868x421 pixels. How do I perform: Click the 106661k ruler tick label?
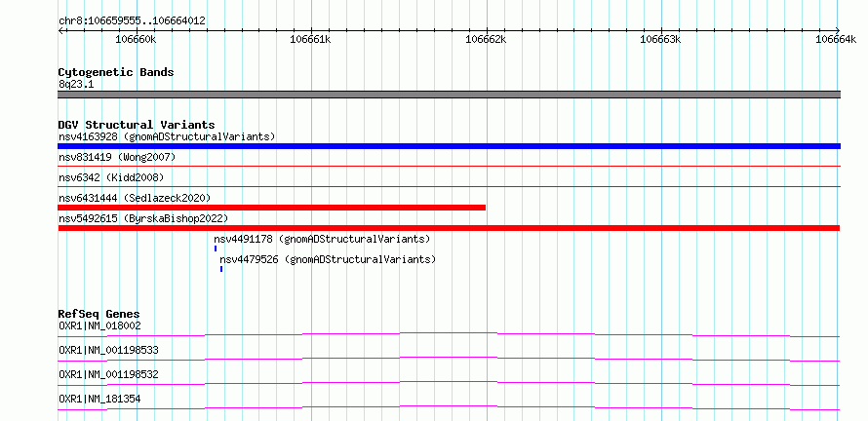[311, 39]
